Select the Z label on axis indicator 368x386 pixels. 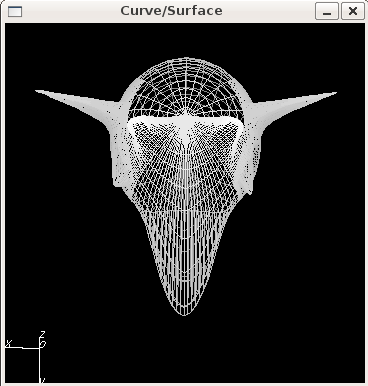coord(43,334)
